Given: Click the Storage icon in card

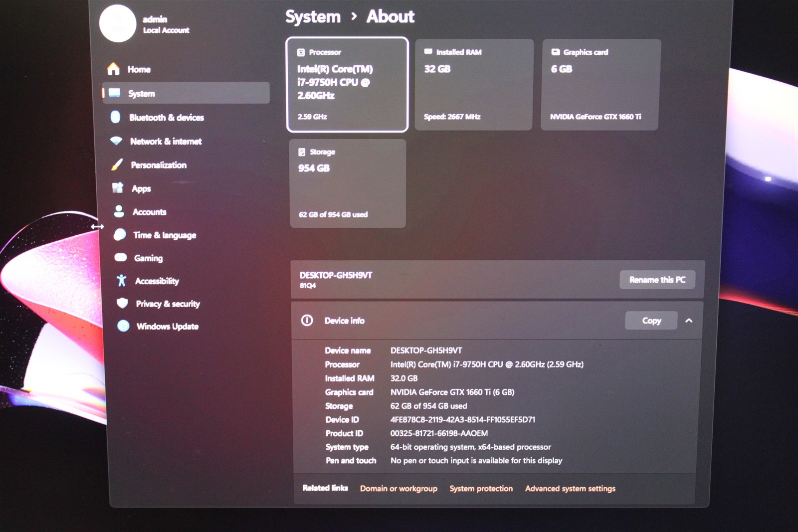Looking at the screenshot, I should tap(302, 152).
